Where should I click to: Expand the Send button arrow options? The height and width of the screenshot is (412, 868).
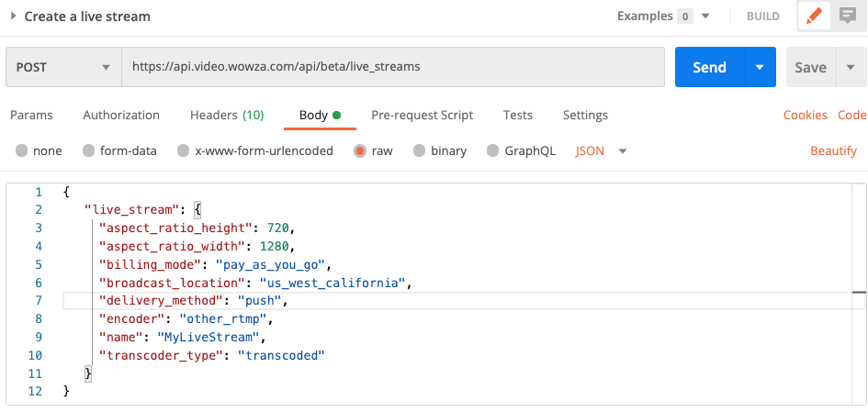pyautogui.click(x=760, y=67)
